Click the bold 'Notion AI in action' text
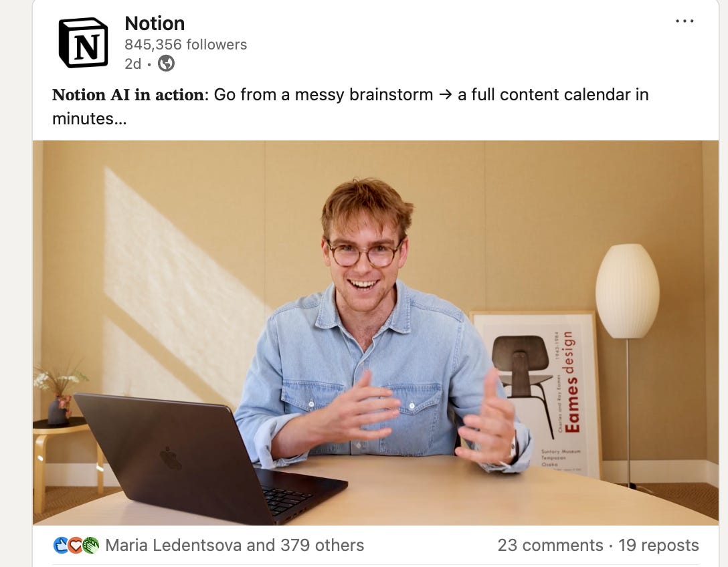728x567 pixels. click(x=128, y=95)
